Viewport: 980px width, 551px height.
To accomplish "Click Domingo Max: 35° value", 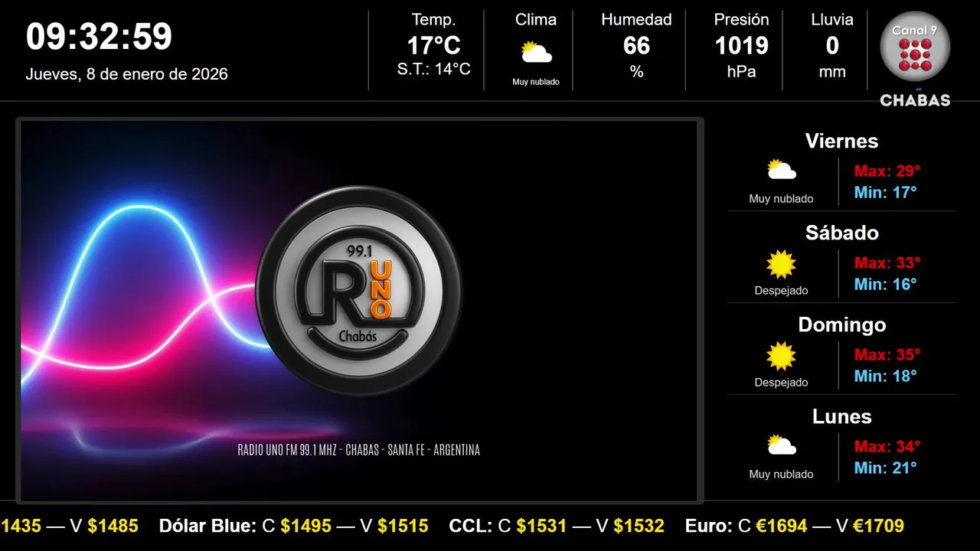I will [x=887, y=354].
